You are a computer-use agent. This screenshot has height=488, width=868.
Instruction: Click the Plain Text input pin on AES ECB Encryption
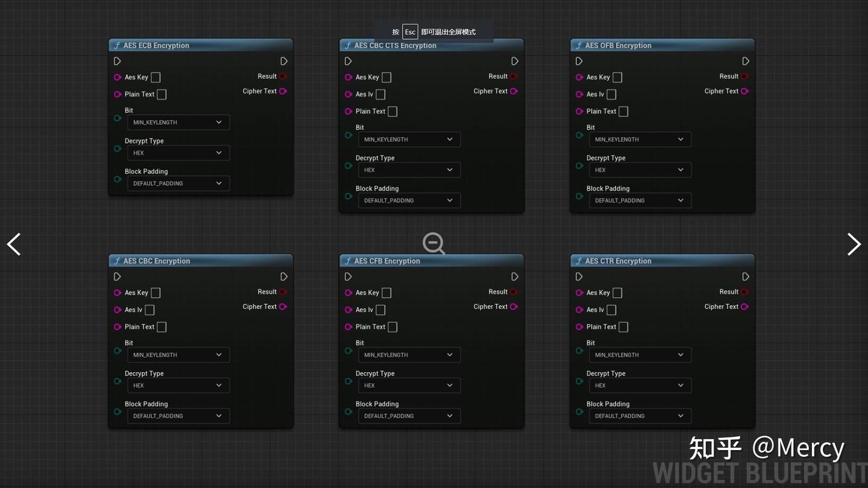(118, 94)
